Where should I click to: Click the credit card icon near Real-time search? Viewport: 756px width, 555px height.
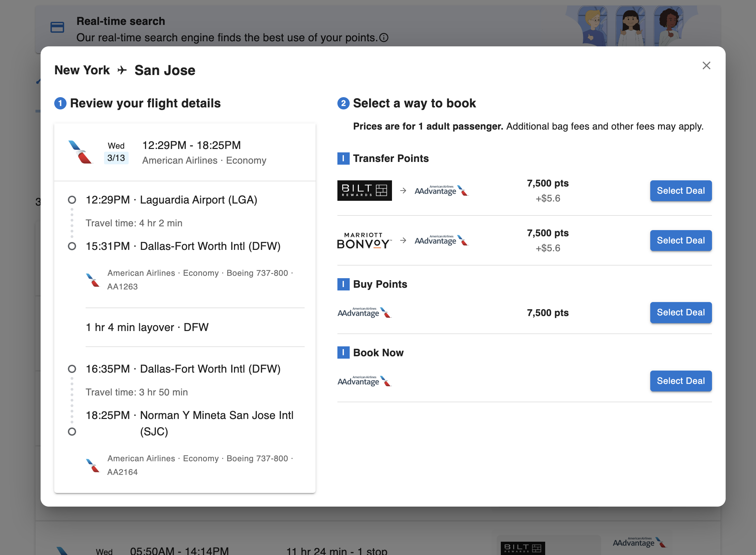point(57,27)
